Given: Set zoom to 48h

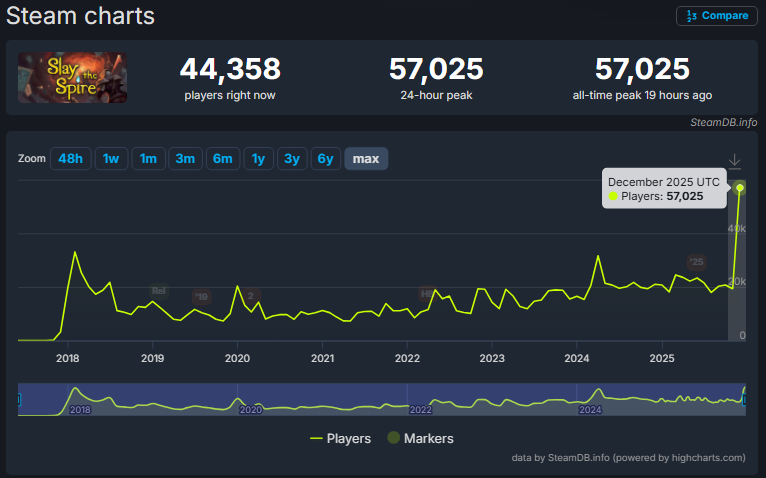Looking at the screenshot, I should (x=70, y=159).
